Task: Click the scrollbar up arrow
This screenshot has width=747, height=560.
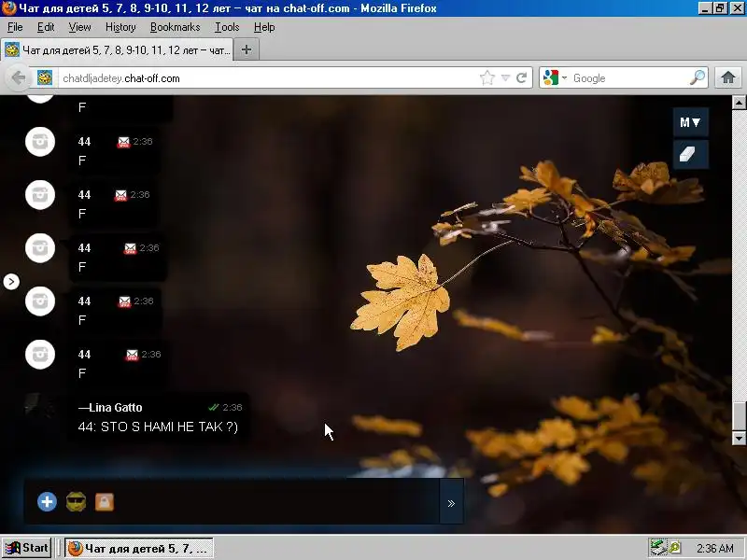Action: click(739, 103)
